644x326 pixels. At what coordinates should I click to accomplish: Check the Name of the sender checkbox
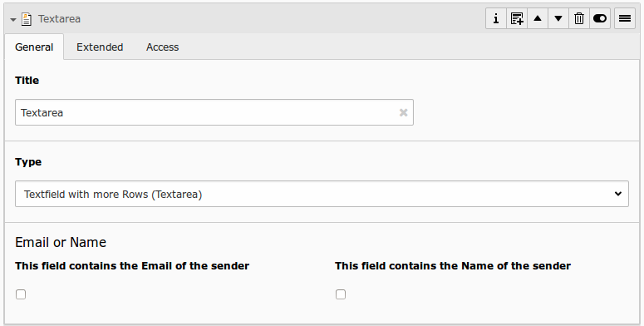[341, 294]
